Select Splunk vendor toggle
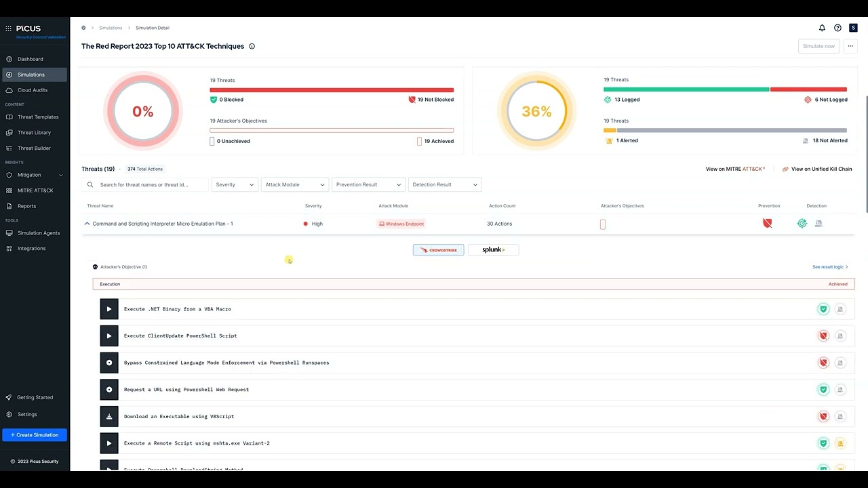The image size is (868, 488). (493, 250)
